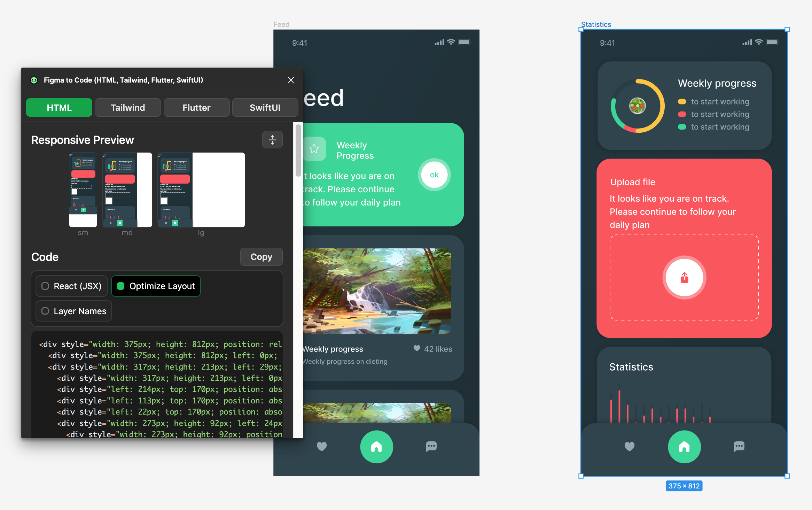Close the Figma to Code plugin panel
Image resolution: width=812 pixels, height=510 pixels.
tap(291, 80)
